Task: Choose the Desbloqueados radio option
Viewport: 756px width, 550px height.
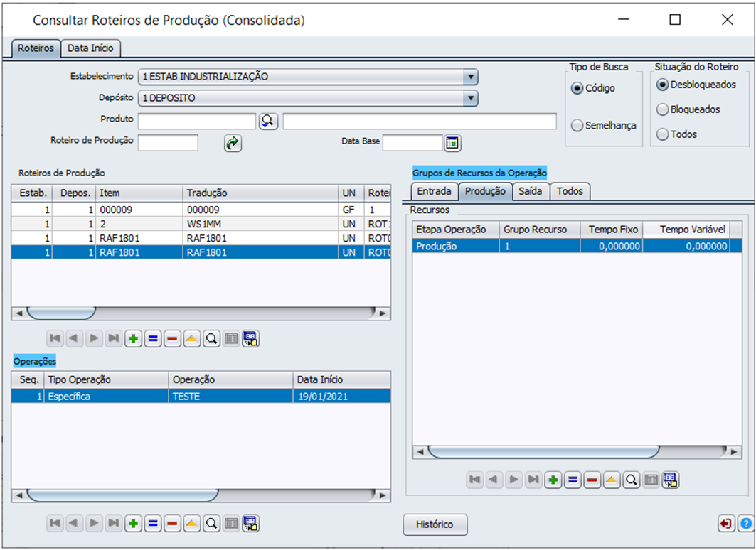Action: (x=662, y=85)
